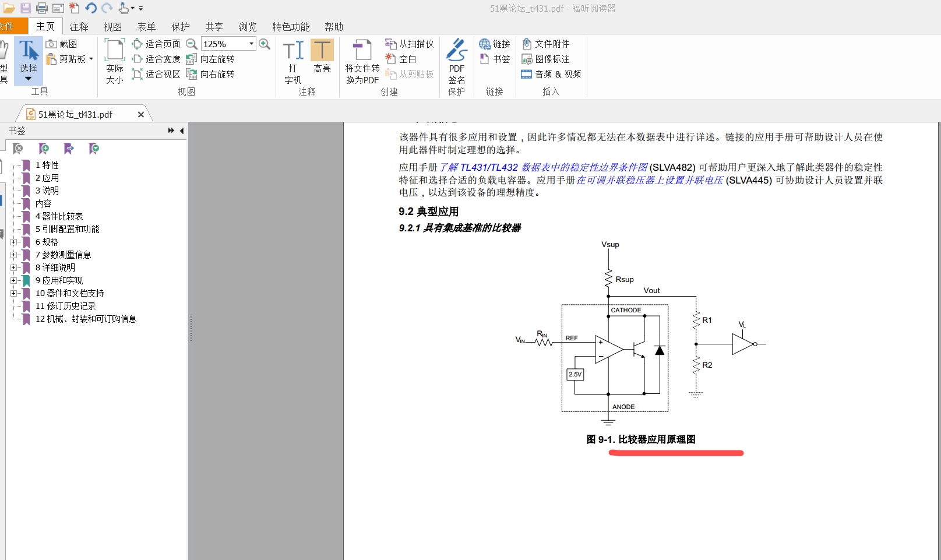Switch to the 视图 ribbon tab
The width and height of the screenshot is (941, 560).
coord(112,27)
